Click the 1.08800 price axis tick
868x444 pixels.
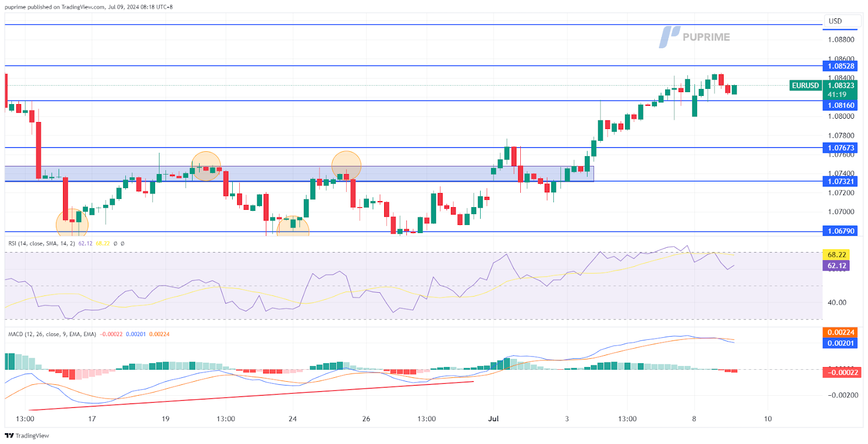coord(841,40)
